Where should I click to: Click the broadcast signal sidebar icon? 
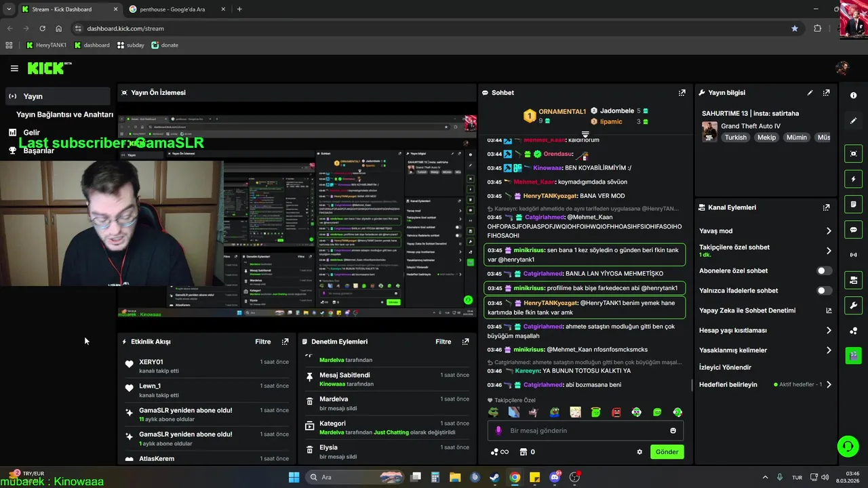pos(853,255)
